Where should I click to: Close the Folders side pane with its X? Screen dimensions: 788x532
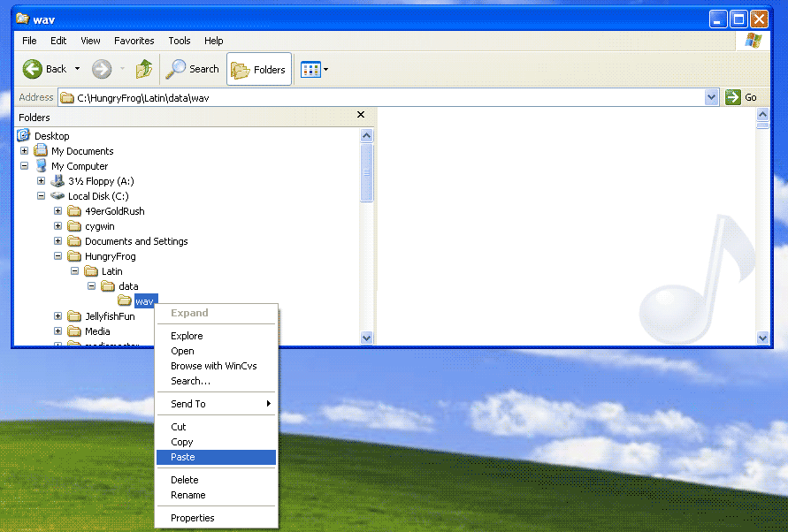click(361, 115)
